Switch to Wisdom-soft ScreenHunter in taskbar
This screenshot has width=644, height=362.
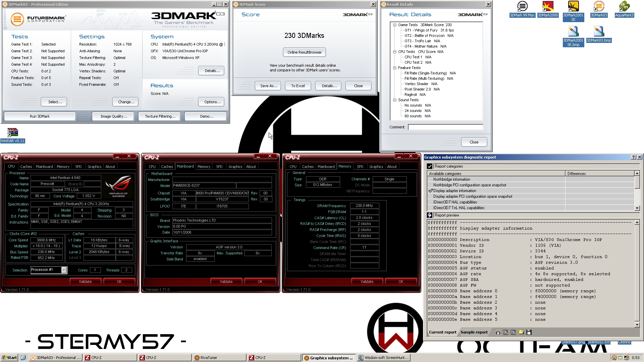384,358
